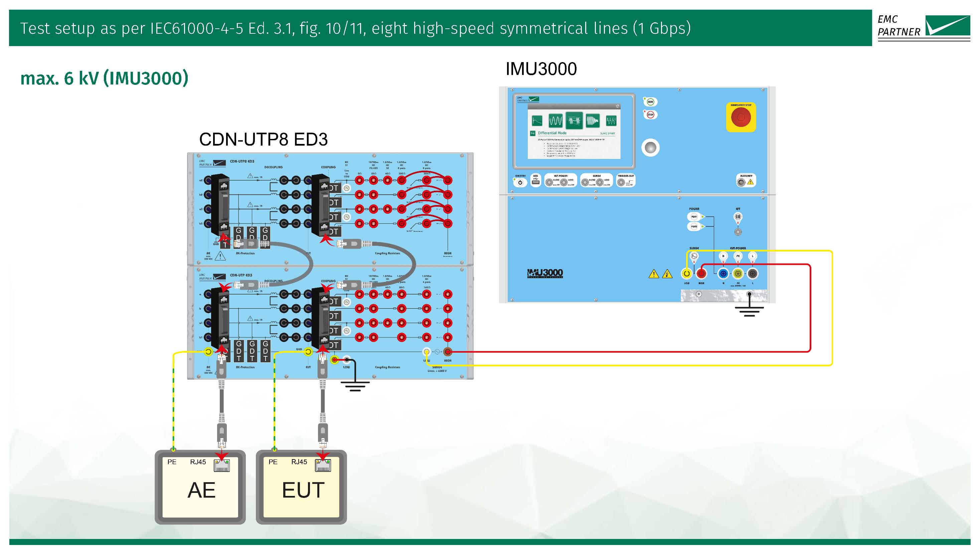Click the warning triangle beside the AUXILIARY connector

click(x=751, y=182)
